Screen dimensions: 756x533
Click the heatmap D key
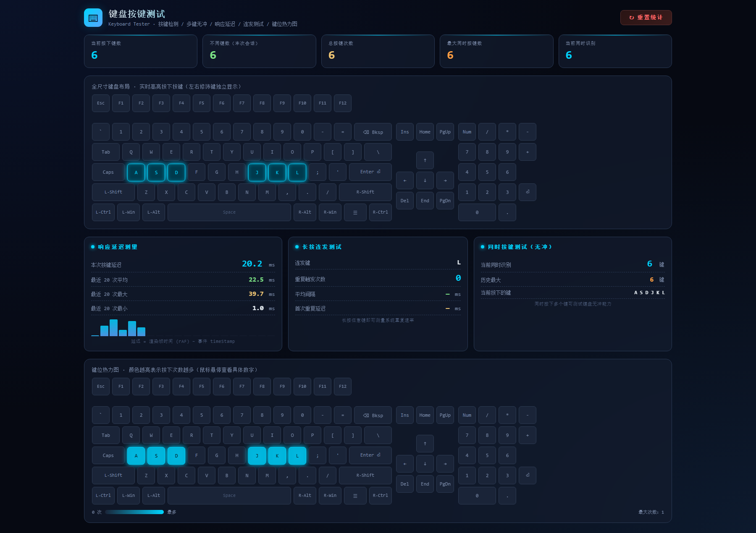coord(176,455)
